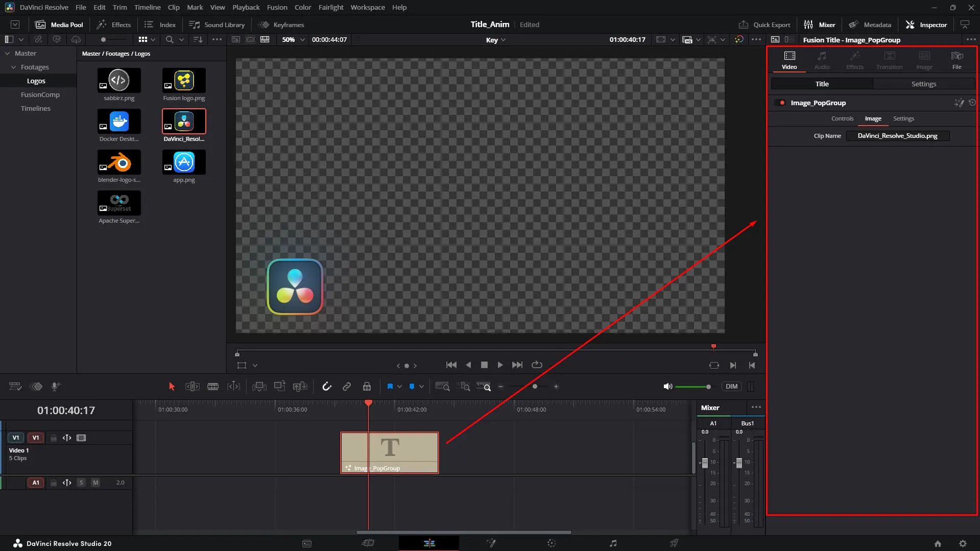Switch to the Color page icon
The width and height of the screenshot is (980, 551).
pyautogui.click(x=552, y=543)
